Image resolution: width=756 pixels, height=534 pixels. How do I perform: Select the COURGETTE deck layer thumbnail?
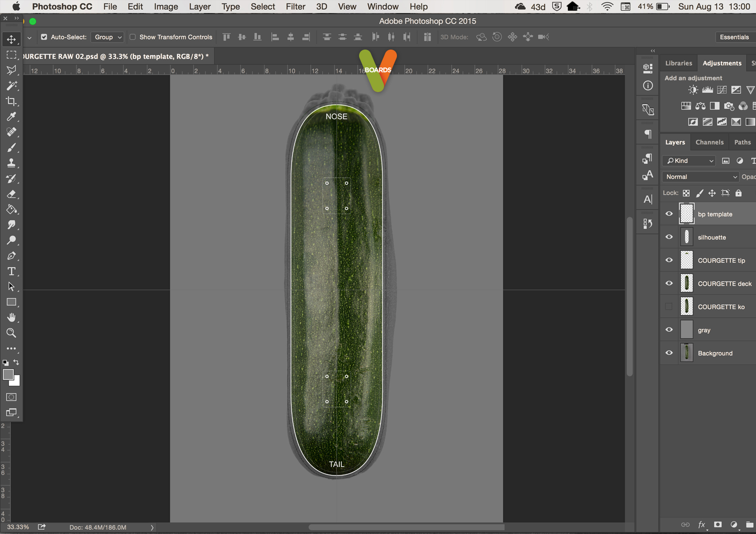click(687, 283)
